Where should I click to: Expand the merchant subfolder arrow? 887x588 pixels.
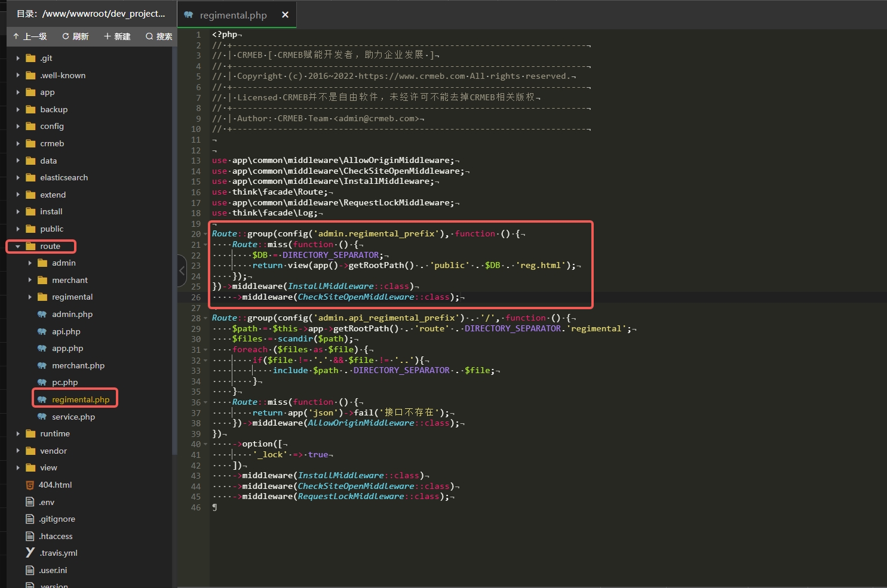[x=30, y=280]
